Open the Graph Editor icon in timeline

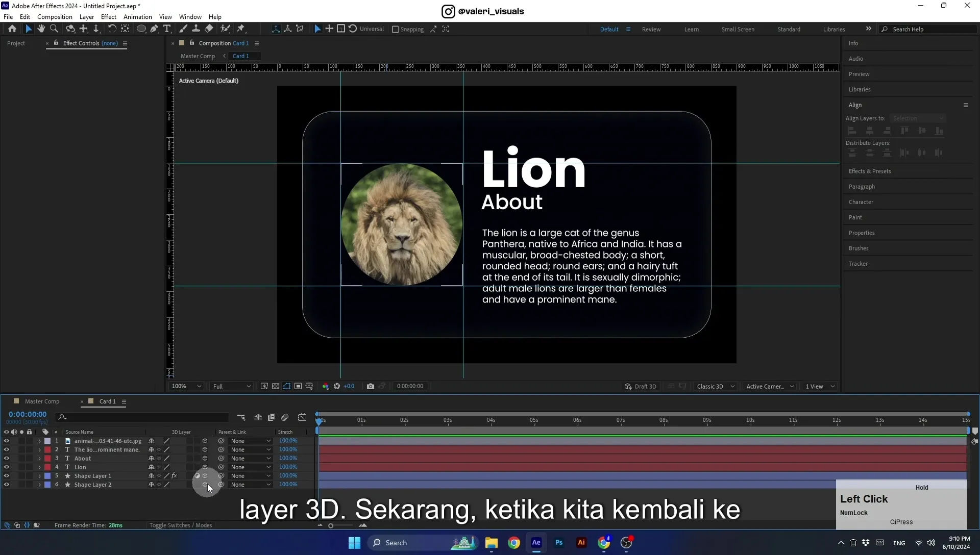[302, 417]
